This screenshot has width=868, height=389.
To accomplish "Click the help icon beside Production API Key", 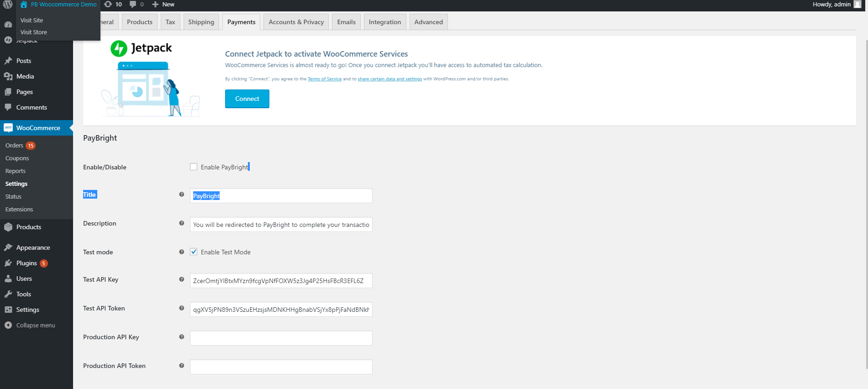I will click(182, 337).
